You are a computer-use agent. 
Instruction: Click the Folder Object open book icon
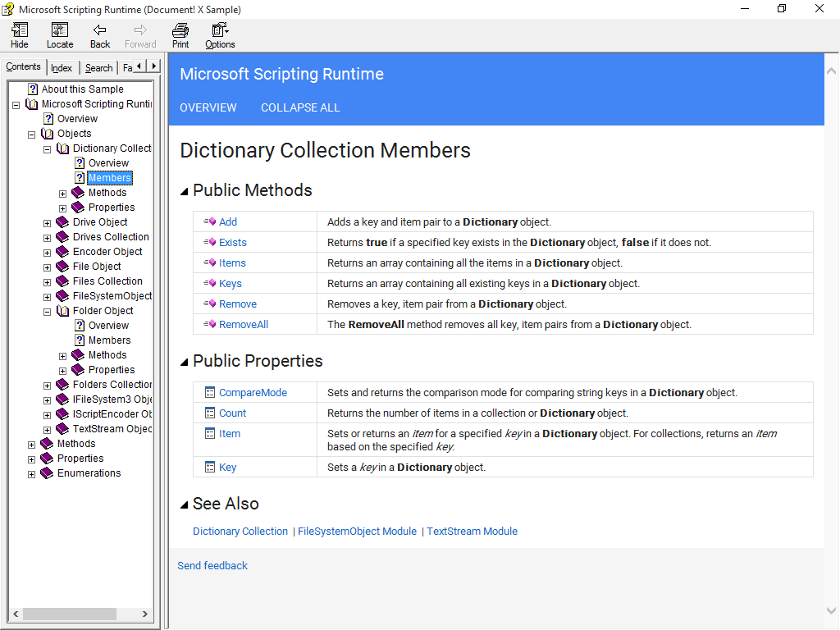coord(62,311)
